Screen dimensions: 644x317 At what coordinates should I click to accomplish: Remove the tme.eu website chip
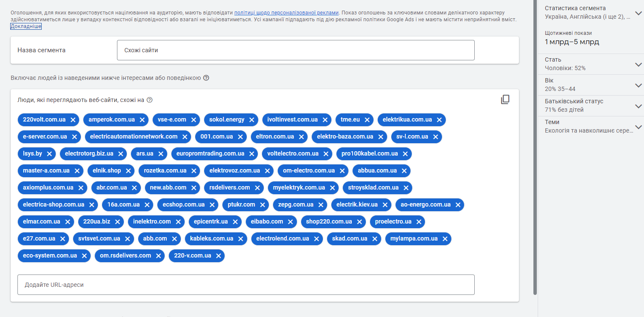pos(367,120)
